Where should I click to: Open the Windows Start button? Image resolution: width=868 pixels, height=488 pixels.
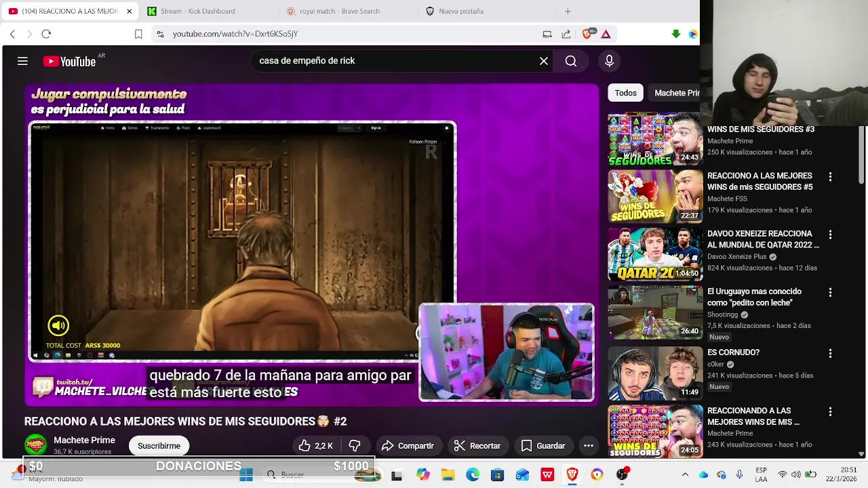click(246, 475)
